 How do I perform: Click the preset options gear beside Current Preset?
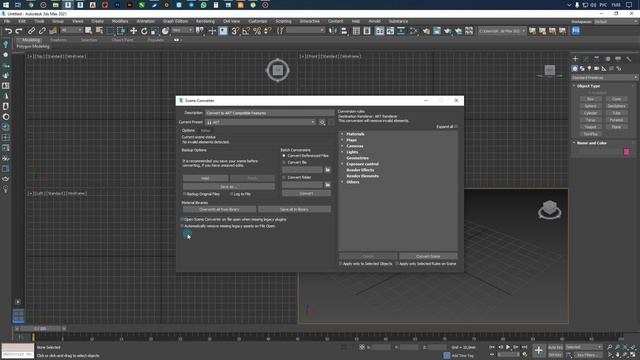pos(322,122)
